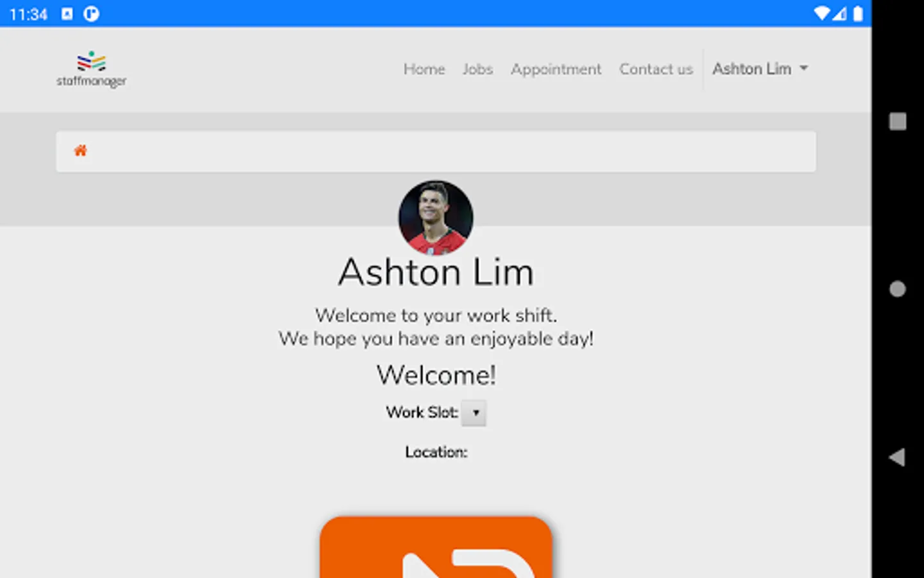
Task: Expand the Ashton Lim user dropdown
Action: 760,69
